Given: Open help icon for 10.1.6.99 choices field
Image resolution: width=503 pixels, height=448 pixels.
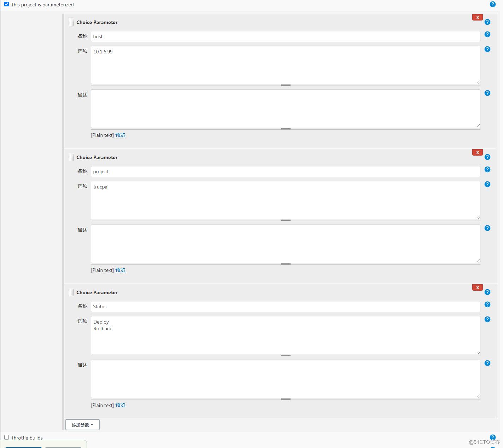Looking at the screenshot, I should 487,49.
